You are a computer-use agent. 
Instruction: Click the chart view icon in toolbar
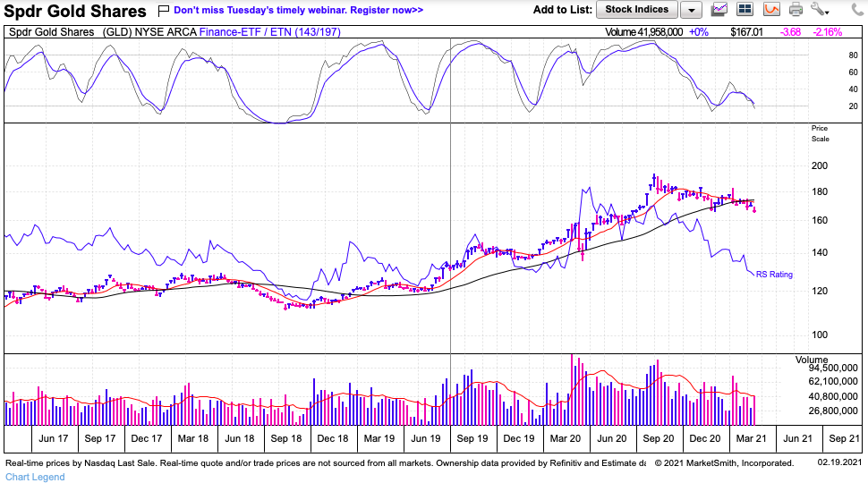[x=719, y=10]
